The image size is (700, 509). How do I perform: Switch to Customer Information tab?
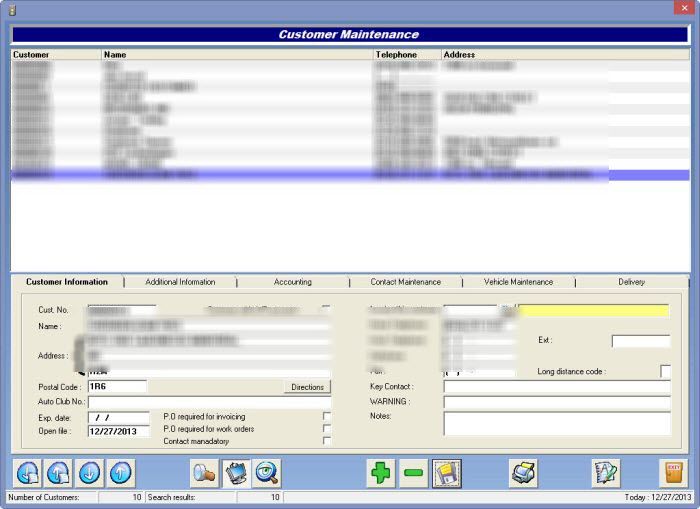pos(67,282)
